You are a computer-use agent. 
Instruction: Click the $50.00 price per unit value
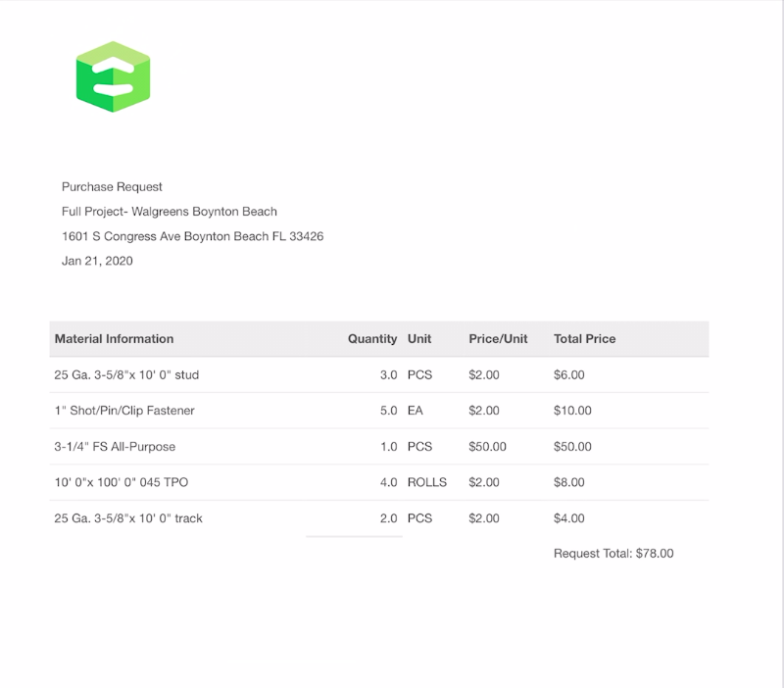click(488, 447)
